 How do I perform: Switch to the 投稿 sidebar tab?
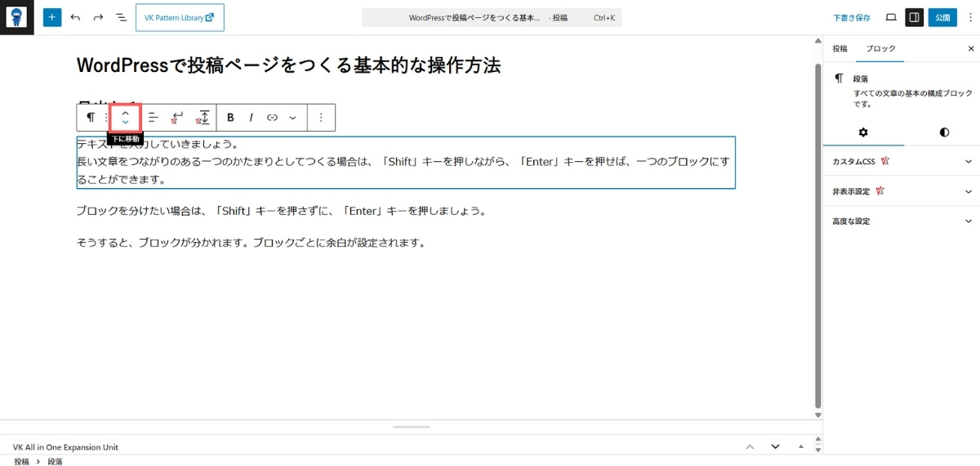click(840, 49)
